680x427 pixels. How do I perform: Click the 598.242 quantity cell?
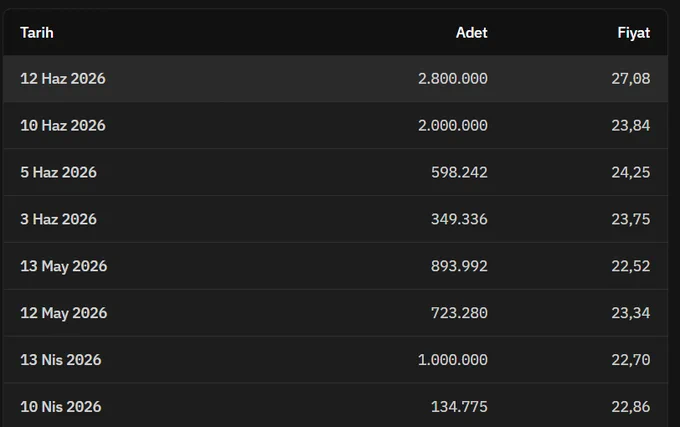[459, 172]
